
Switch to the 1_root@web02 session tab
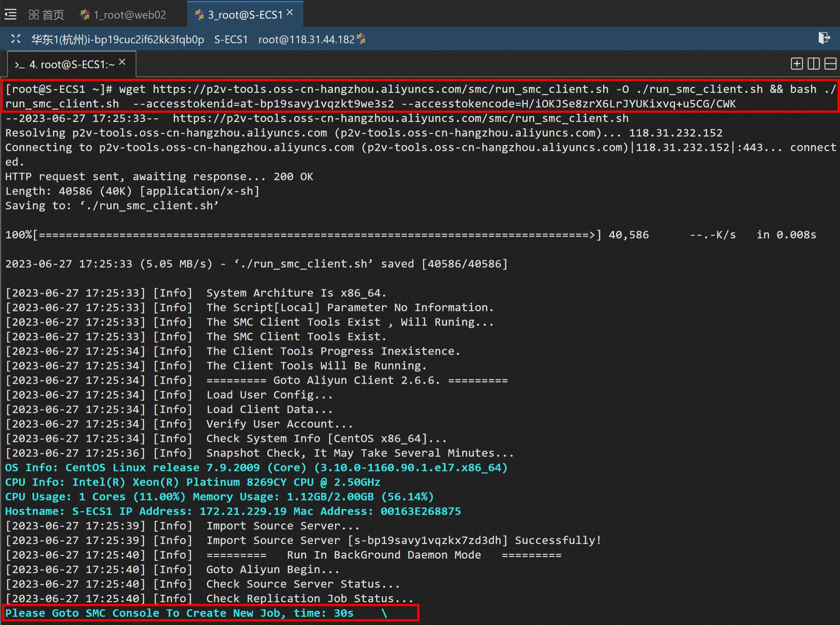[130, 15]
